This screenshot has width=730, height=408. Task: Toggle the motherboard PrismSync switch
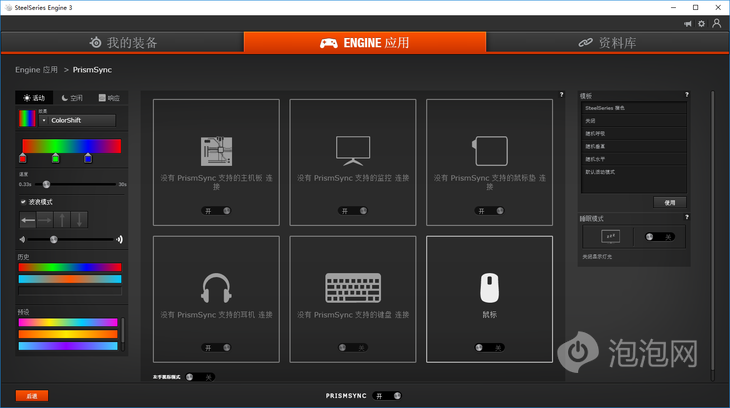pyautogui.click(x=216, y=211)
